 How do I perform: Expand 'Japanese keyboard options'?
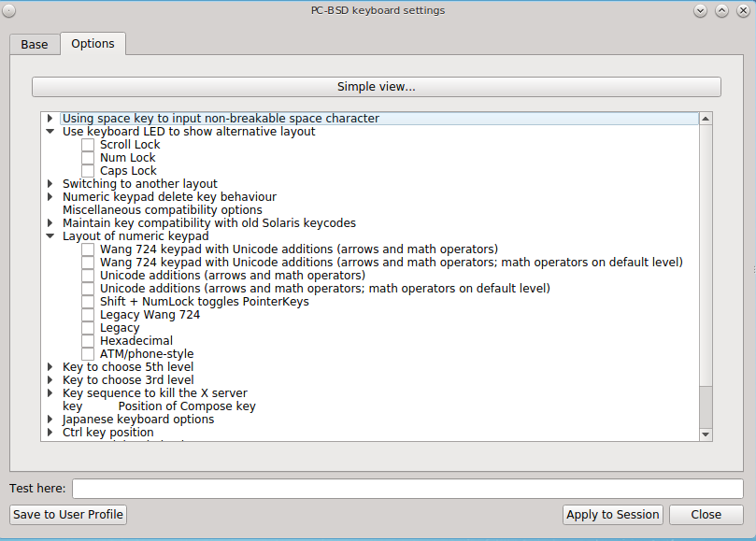[x=50, y=419]
